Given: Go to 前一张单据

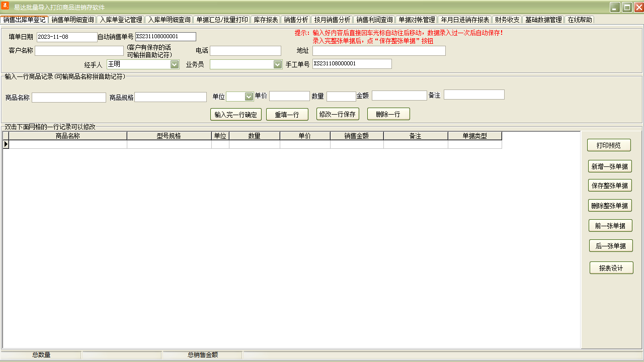Looking at the screenshot, I should point(610,226).
